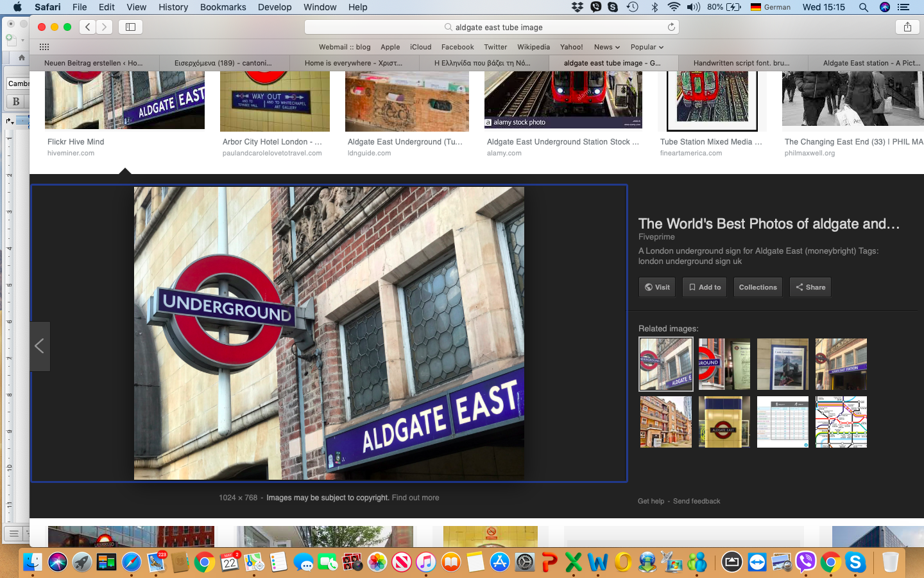The image size is (924, 578).
Task: Open Launchpad from the Dock
Action: (82, 563)
